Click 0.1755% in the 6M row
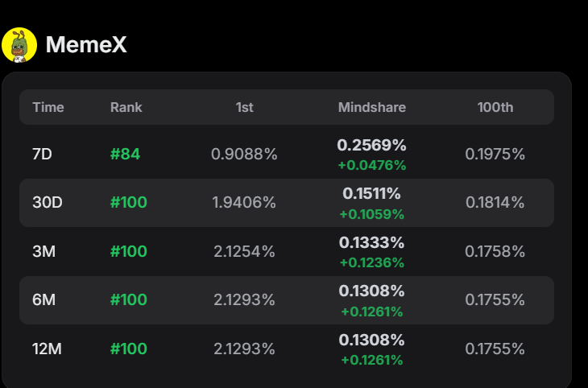This screenshot has width=588, height=388. pos(495,299)
